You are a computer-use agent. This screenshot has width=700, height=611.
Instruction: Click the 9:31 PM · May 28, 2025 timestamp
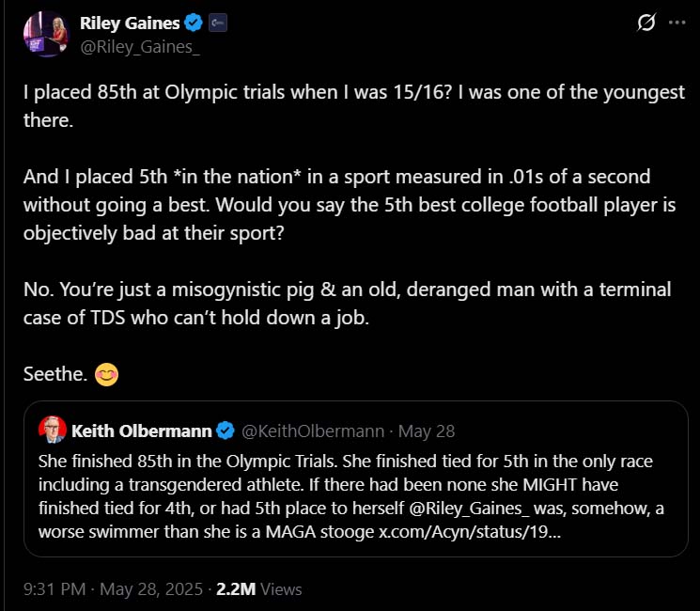point(113,589)
